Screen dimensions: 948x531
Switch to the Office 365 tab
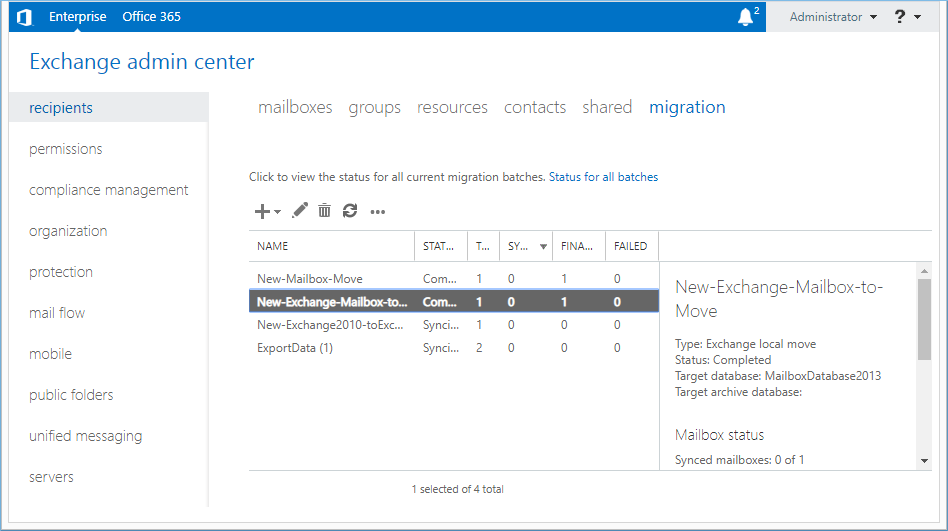tap(151, 16)
